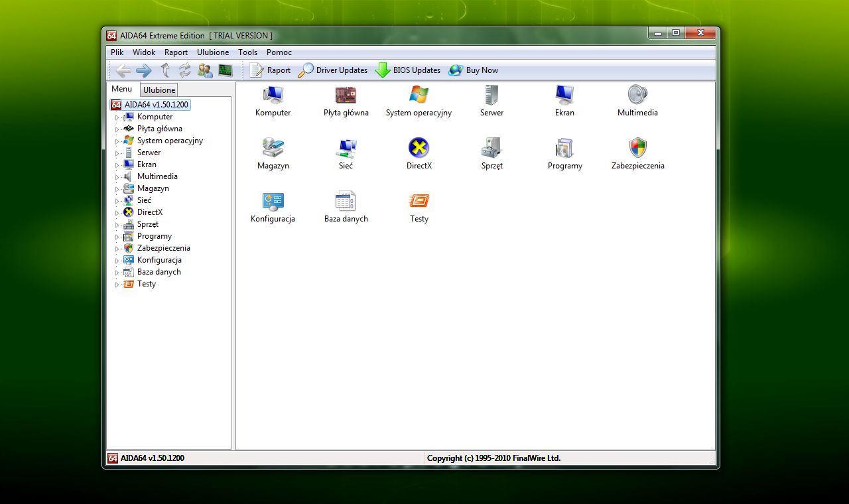Open the Konfiguracja icon in main pane
The height and width of the screenshot is (504, 849).
coord(273,202)
